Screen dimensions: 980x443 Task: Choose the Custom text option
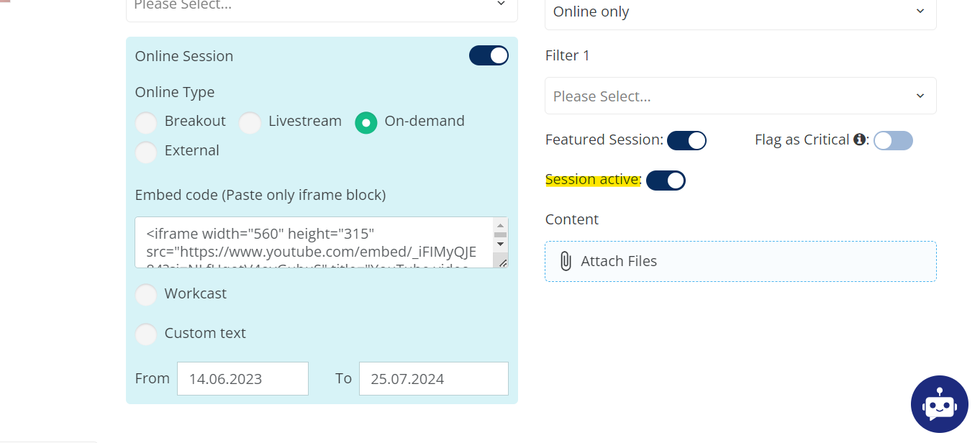tap(146, 334)
